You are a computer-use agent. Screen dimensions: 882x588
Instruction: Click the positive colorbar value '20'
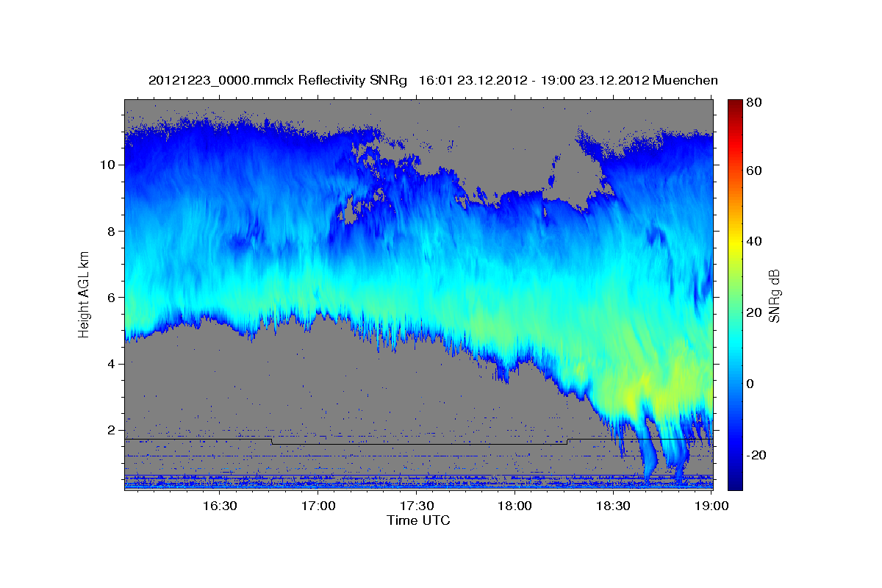coord(755,312)
